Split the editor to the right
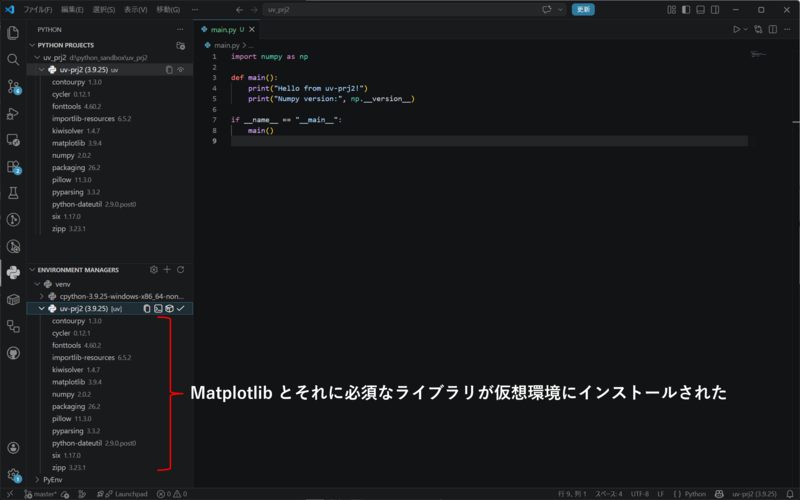 (x=773, y=30)
